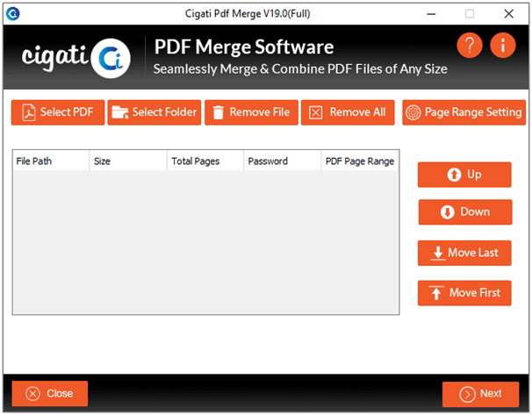The width and height of the screenshot is (532, 415).
Task: Click the Select PDF button
Action: [x=58, y=112]
